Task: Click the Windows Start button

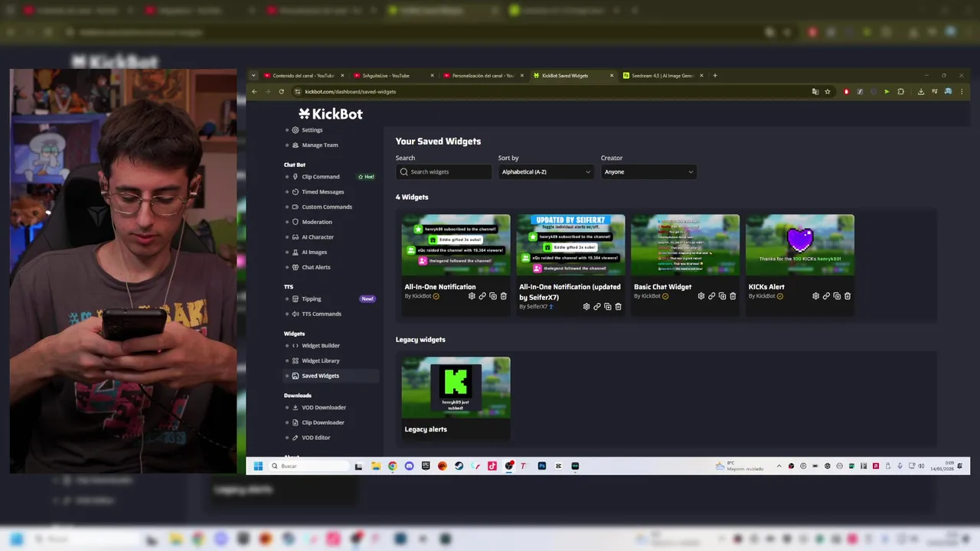Action: [258, 466]
